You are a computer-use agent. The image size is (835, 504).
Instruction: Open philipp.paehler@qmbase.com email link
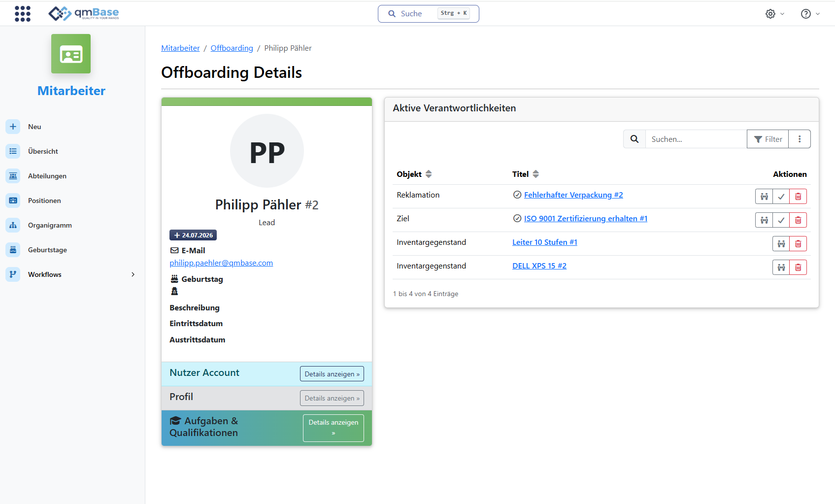[221, 263]
